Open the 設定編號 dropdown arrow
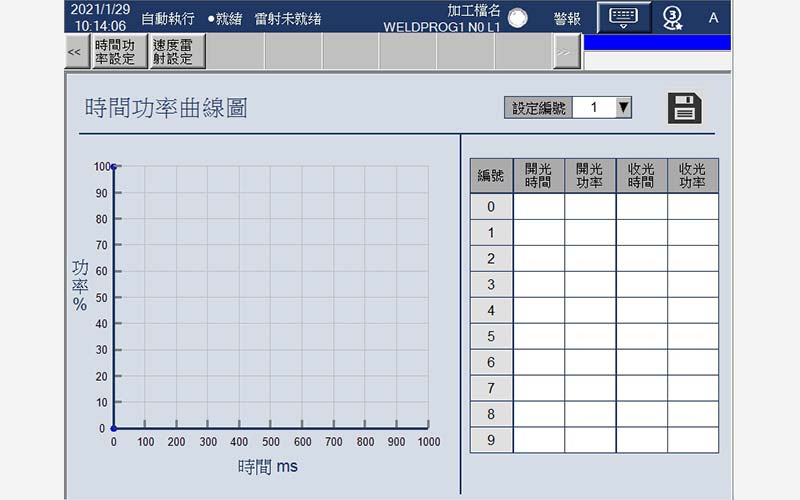Image resolution: width=800 pixels, height=500 pixels. pos(623,108)
